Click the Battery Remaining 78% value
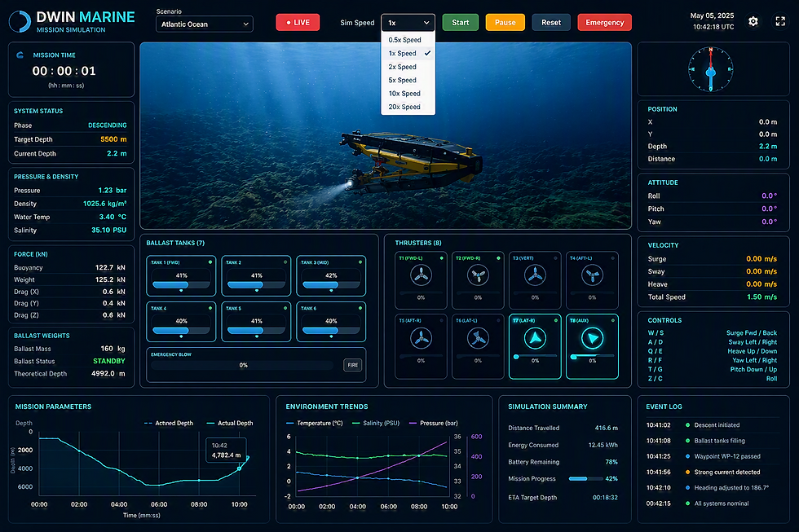This screenshot has width=799, height=532. point(611,462)
